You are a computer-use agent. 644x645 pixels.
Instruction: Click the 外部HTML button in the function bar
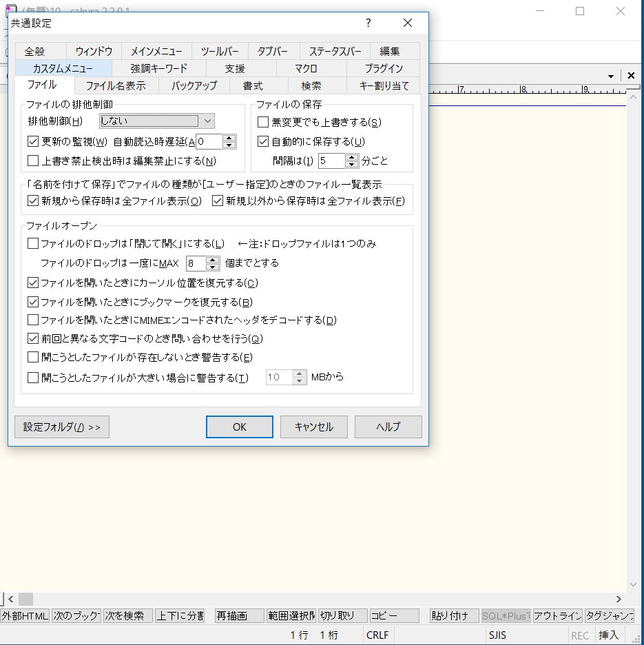(x=25, y=617)
